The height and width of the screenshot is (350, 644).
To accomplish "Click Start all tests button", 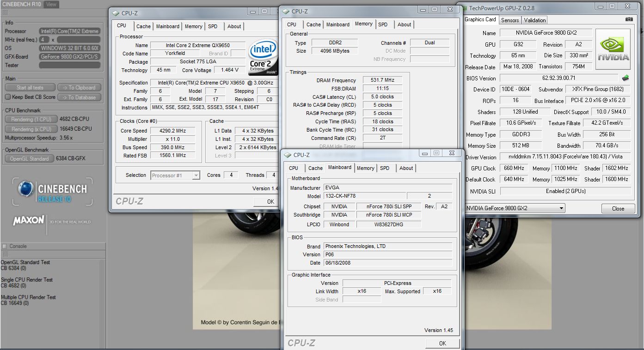I will (x=30, y=88).
